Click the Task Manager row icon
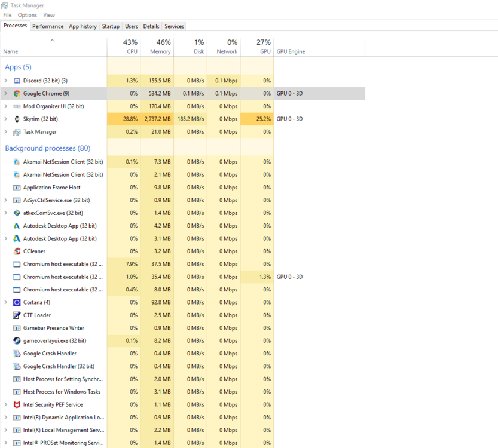Viewport: 498px width, 448px height. click(x=17, y=132)
